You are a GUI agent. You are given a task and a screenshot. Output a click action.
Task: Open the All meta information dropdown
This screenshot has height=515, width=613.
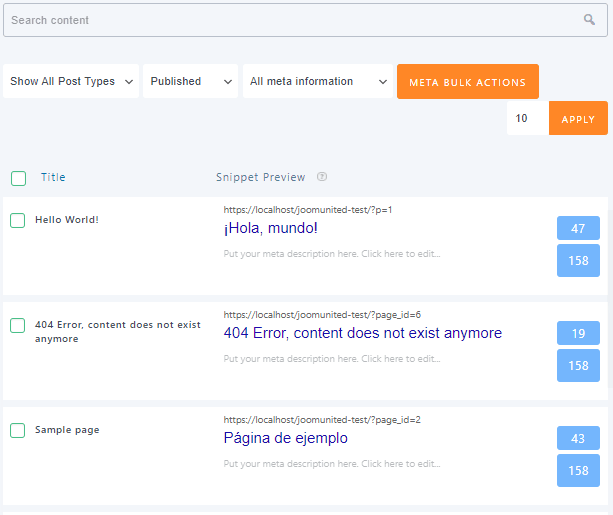point(318,82)
